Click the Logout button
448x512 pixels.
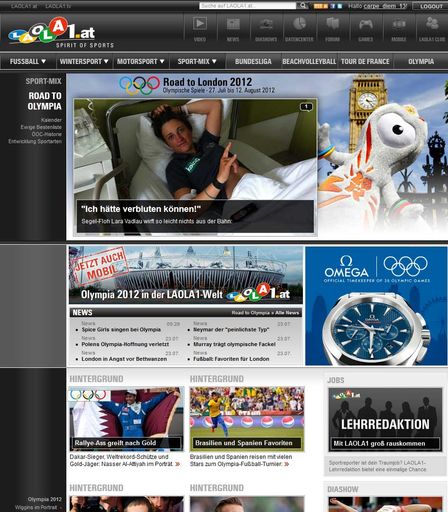431,6
